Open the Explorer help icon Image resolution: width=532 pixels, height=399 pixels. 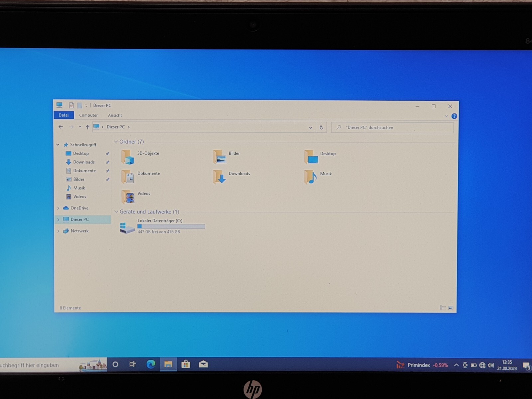(x=454, y=116)
